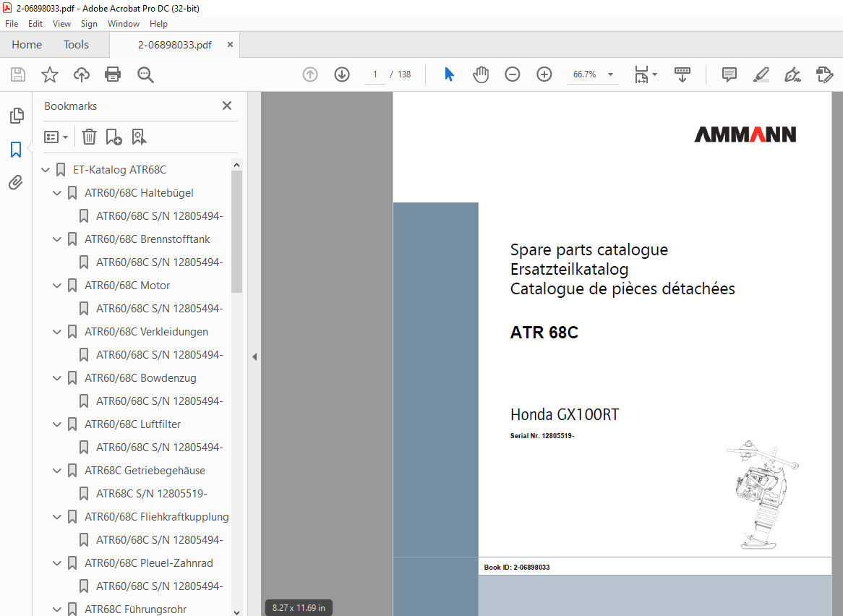
Task: Toggle the Bookmarks panel icon
Action: (16, 150)
